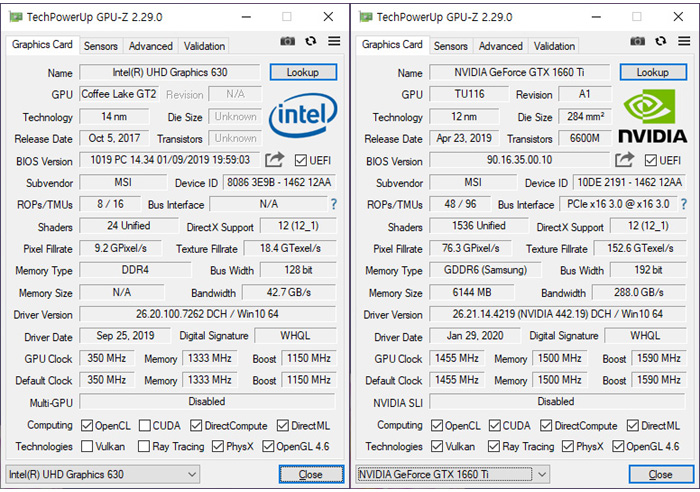
Task: Toggle OpenGL 4.6 checkbox in NVIDIA window
Action: (618, 446)
